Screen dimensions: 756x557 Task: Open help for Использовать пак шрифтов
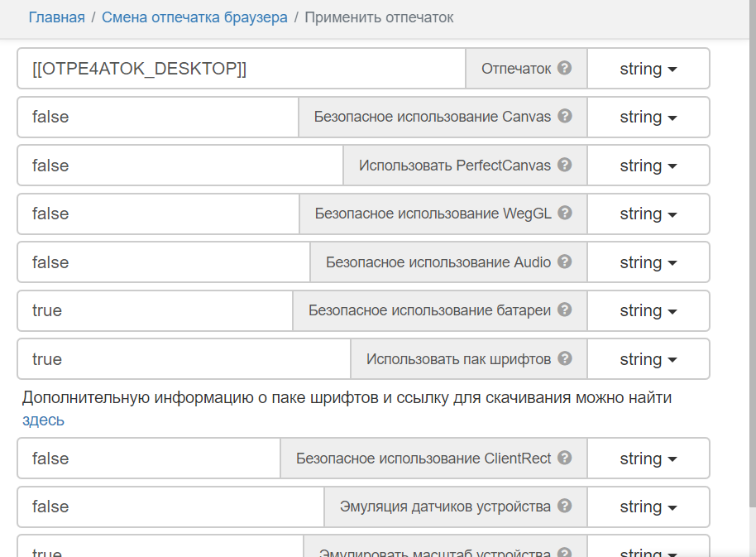[x=566, y=358]
